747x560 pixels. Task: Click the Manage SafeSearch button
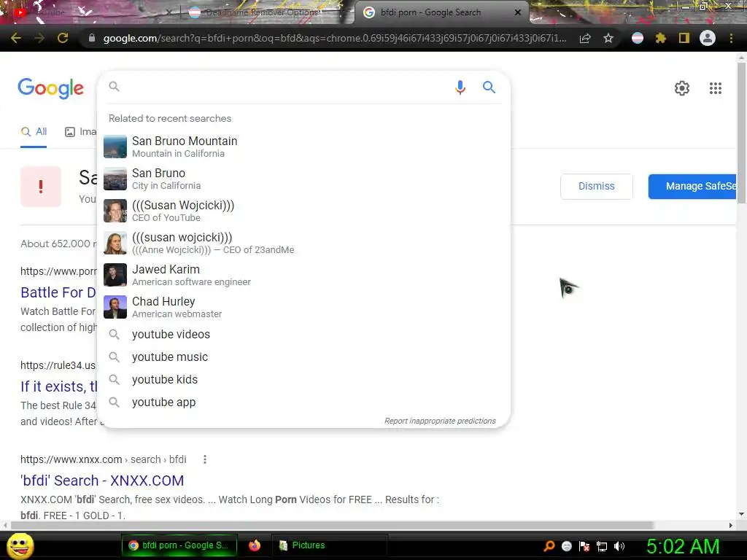pos(692,186)
